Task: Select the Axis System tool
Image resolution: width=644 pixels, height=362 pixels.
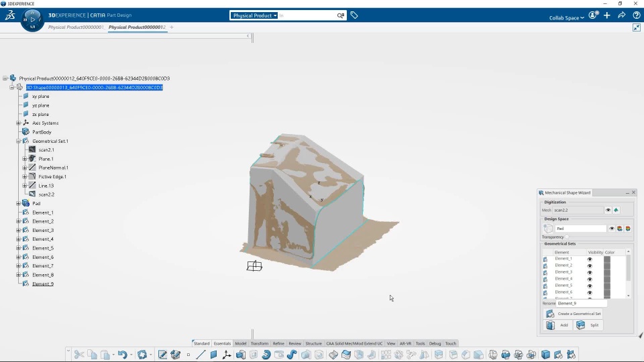Action: tap(226, 354)
